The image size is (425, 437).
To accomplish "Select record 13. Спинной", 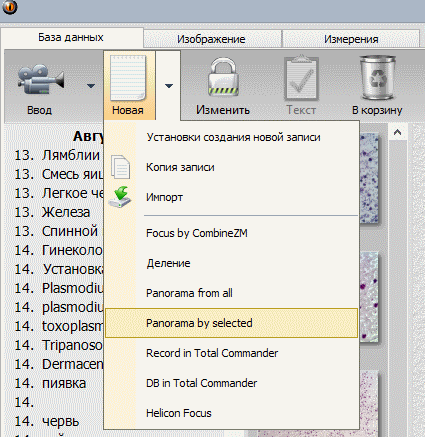I will pos(56,231).
